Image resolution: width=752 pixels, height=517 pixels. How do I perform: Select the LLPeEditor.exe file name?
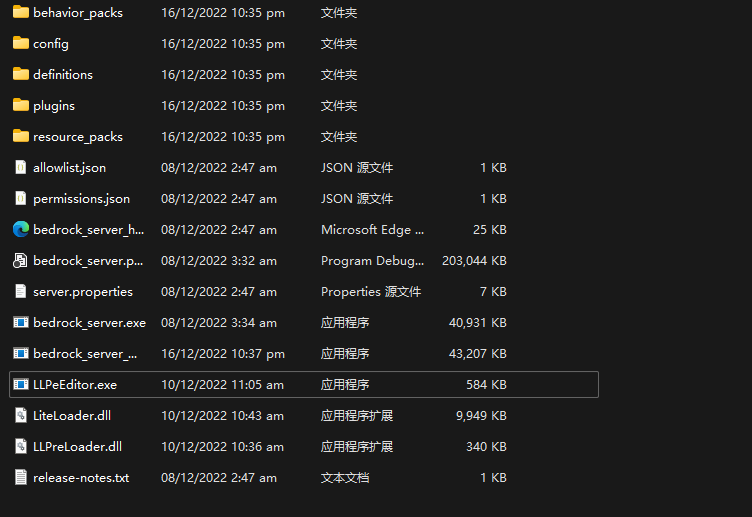tap(75, 385)
